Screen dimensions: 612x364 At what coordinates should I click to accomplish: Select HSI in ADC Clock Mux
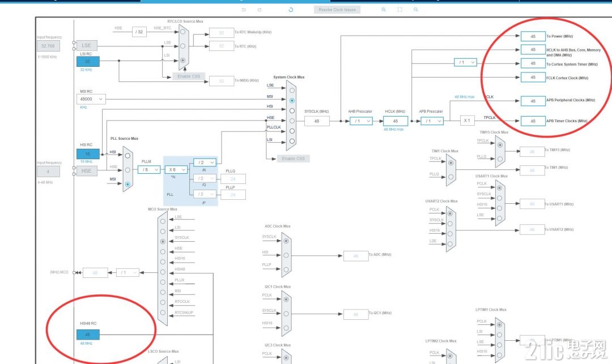point(286,255)
